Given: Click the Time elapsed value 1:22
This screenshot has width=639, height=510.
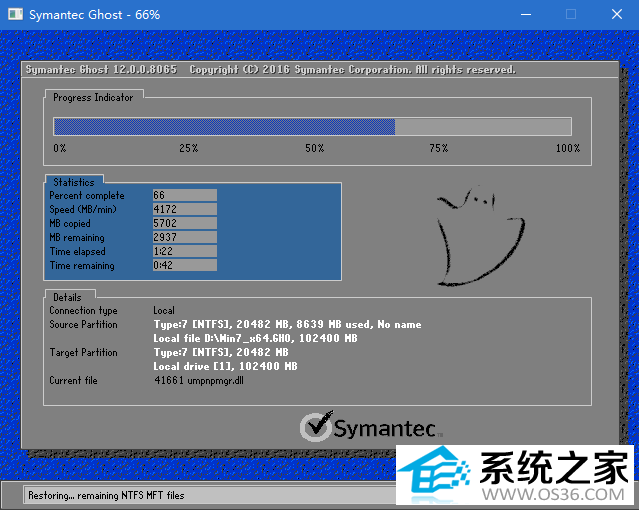Looking at the screenshot, I should (185, 251).
